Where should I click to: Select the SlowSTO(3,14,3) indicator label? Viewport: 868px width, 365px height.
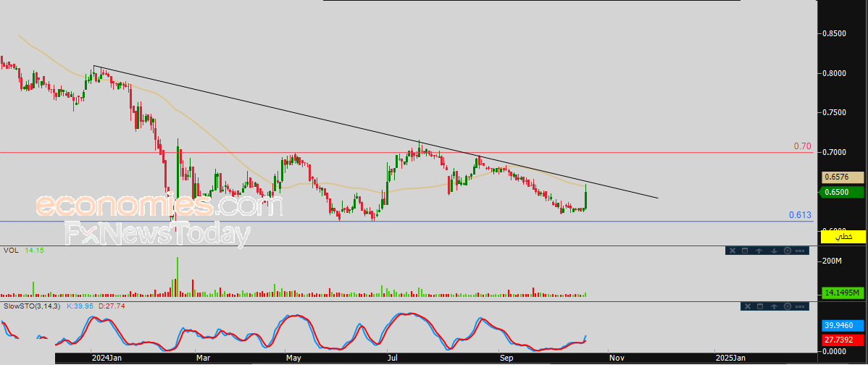(x=32, y=306)
